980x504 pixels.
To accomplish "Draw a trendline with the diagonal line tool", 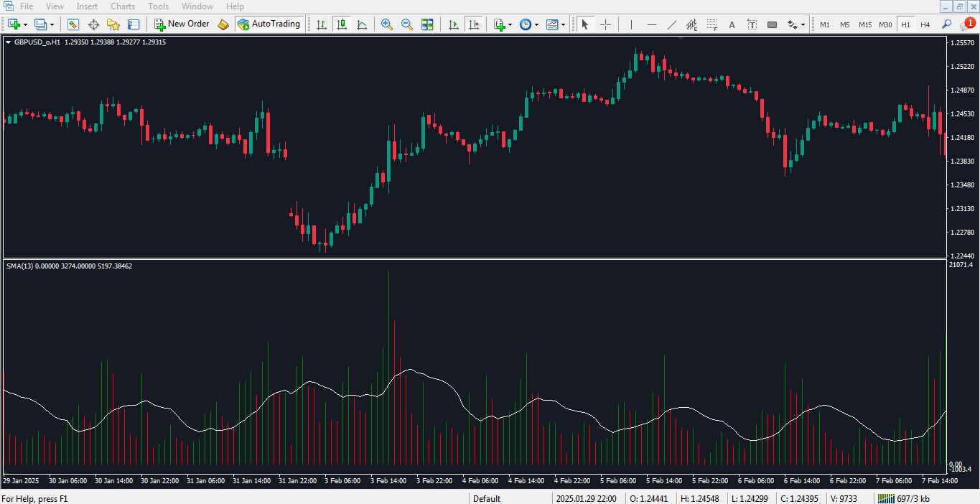I will 672,24.
